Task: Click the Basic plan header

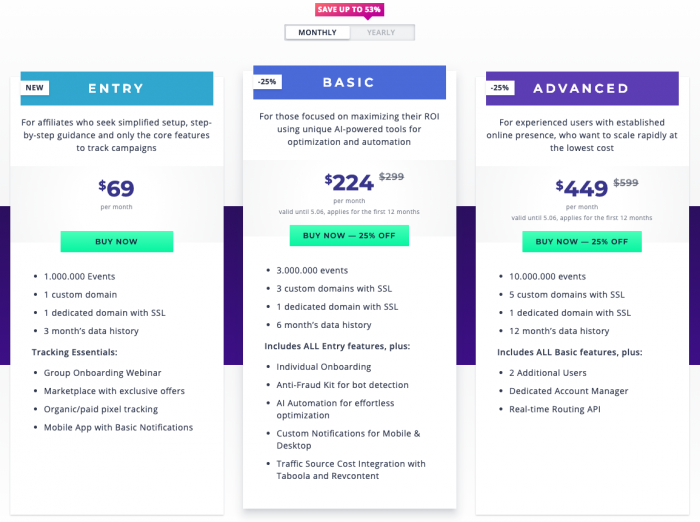Action: pyautogui.click(x=349, y=82)
